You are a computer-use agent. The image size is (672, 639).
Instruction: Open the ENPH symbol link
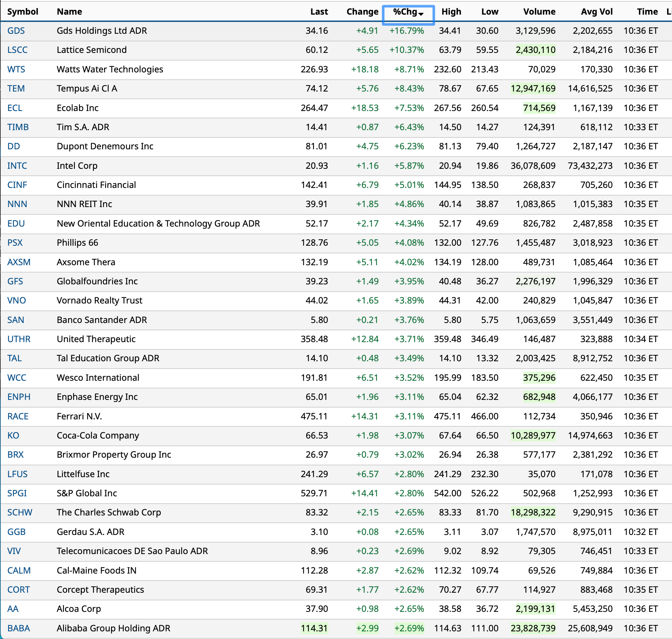click(x=19, y=397)
